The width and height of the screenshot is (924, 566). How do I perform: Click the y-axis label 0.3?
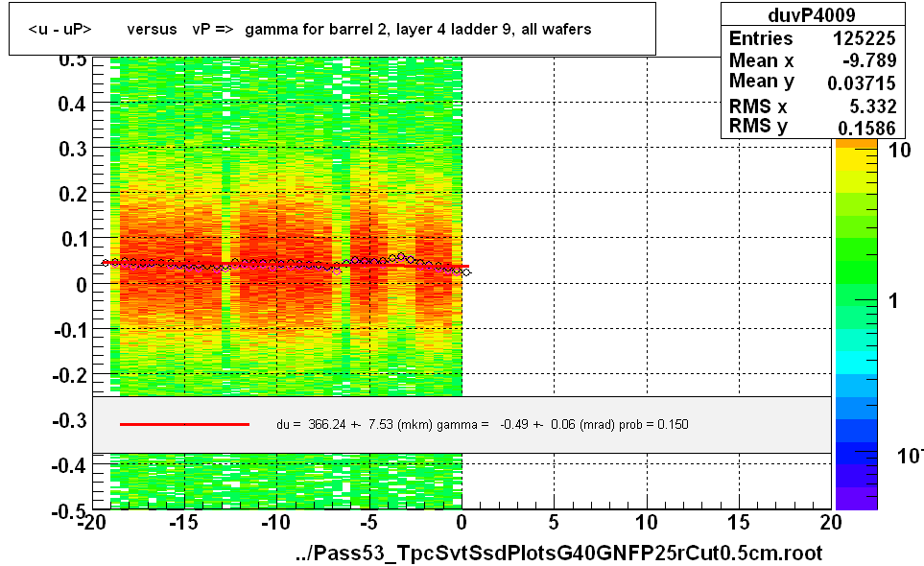(73, 150)
